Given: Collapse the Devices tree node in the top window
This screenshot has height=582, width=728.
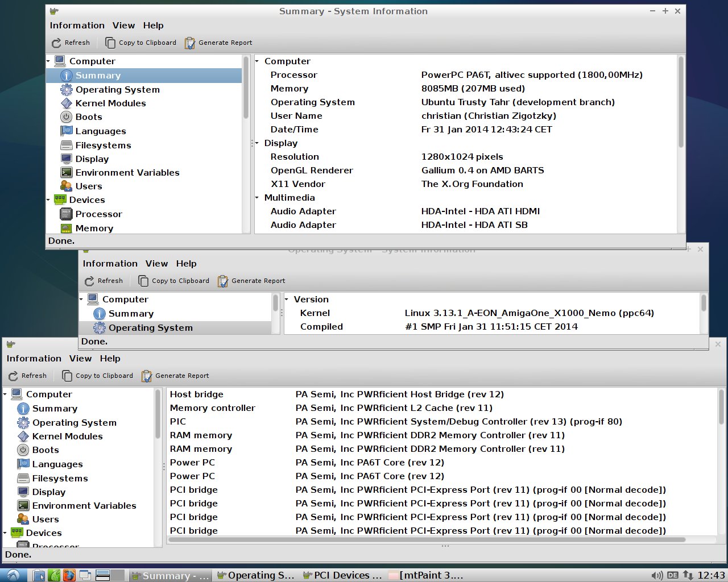Looking at the screenshot, I should pyautogui.click(x=48, y=200).
